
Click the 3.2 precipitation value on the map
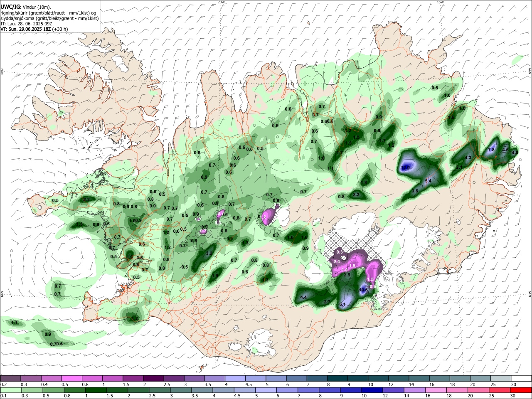[x=209, y=253]
